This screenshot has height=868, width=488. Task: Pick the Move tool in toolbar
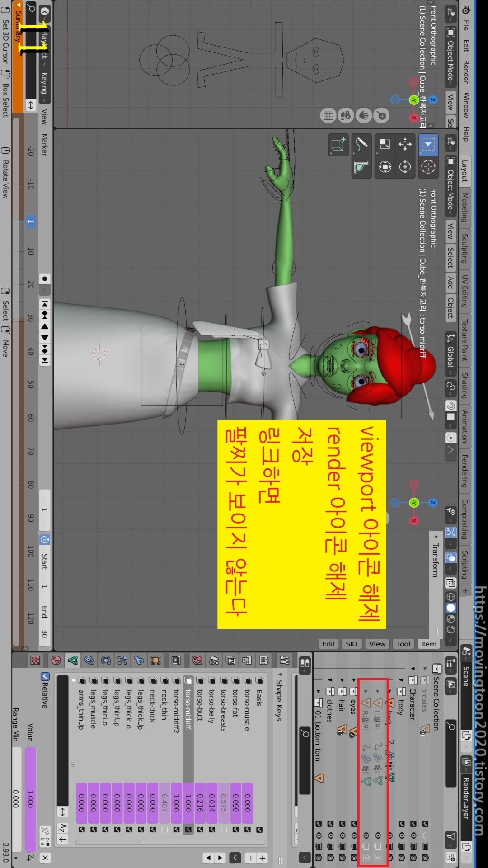(405, 145)
